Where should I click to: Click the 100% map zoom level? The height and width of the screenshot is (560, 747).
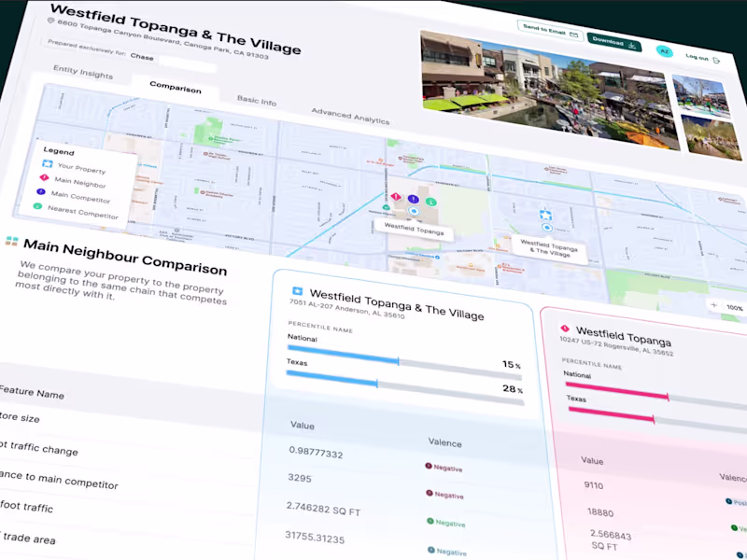[x=735, y=308]
